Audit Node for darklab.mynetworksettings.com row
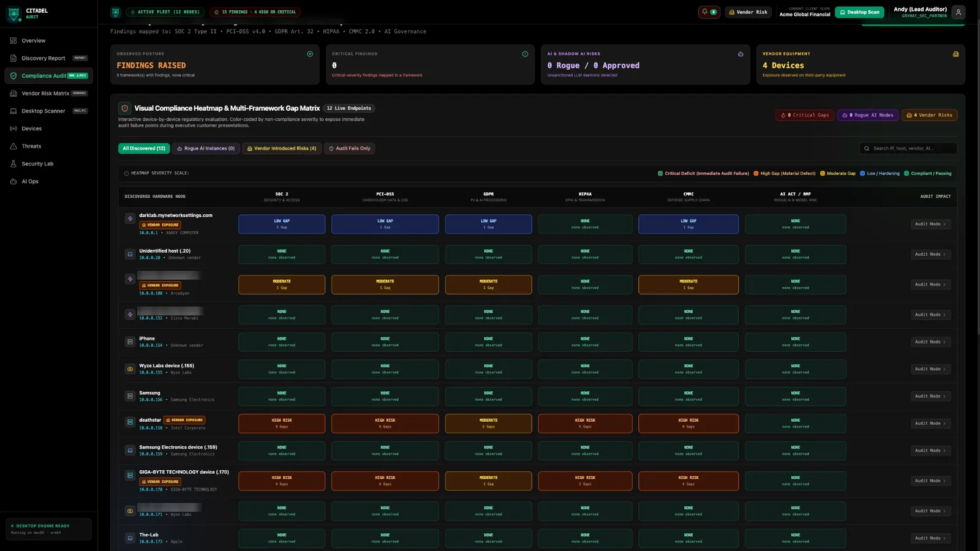The height and width of the screenshot is (551, 980). tap(930, 224)
